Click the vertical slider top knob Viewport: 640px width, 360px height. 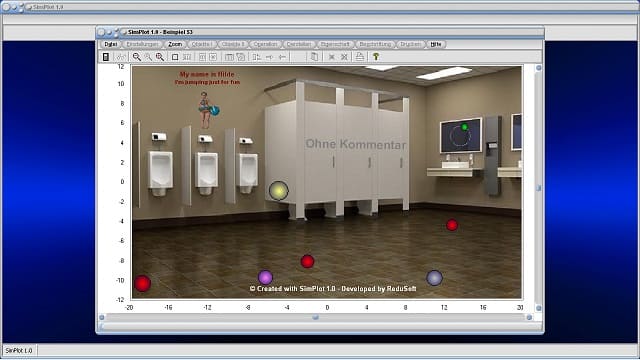pyautogui.click(x=539, y=68)
